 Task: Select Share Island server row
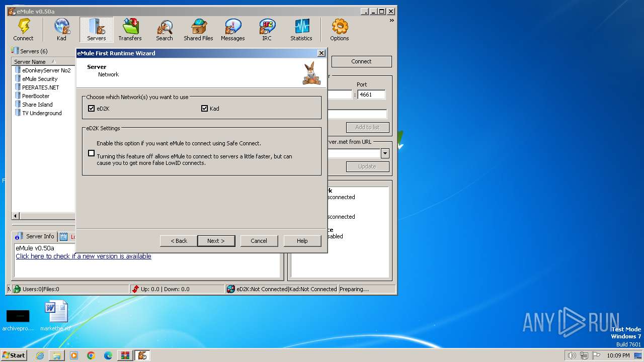(34, 105)
